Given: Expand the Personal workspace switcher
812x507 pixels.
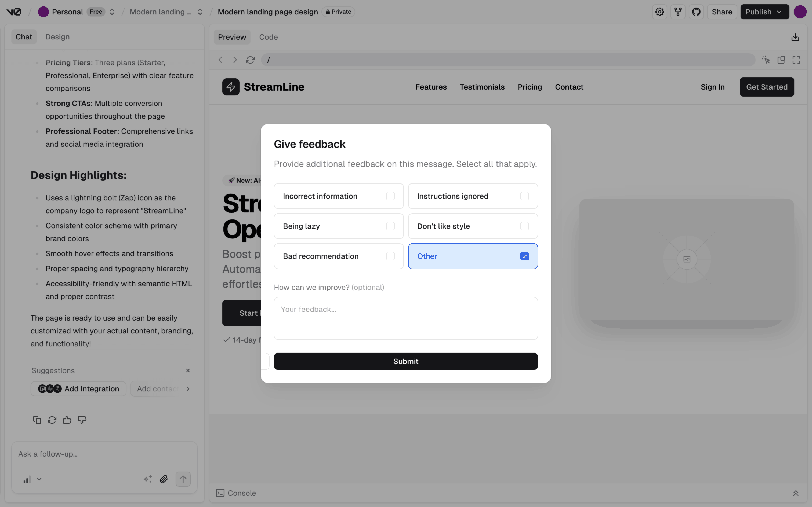Looking at the screenshot, I should point(112,12).
